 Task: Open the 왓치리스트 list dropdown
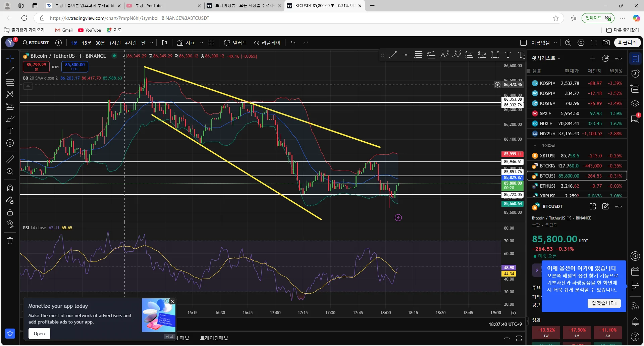pos(546,58)
